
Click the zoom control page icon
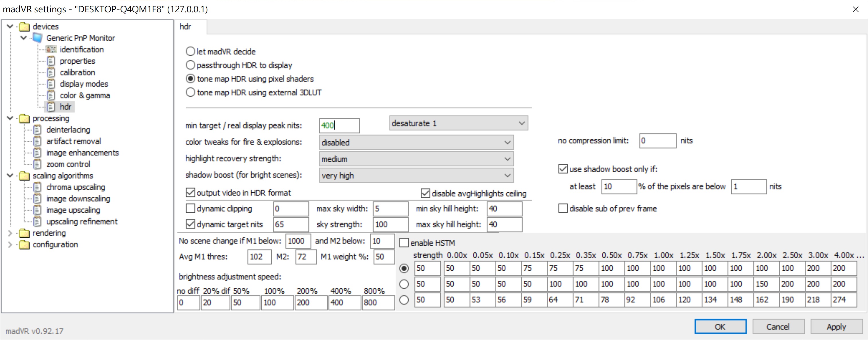pyautogui.click(x=38, y=164)
